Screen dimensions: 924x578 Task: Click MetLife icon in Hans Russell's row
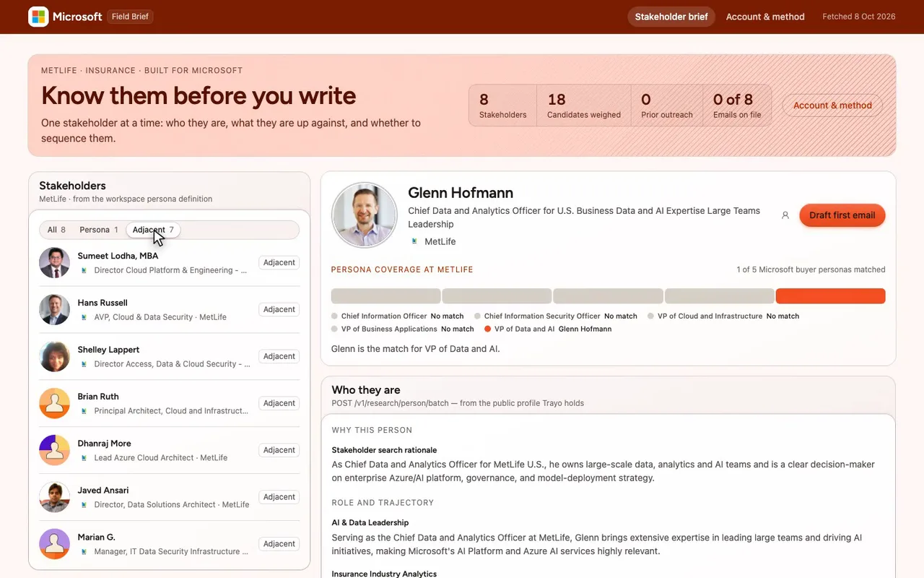(x=84, y=317)
